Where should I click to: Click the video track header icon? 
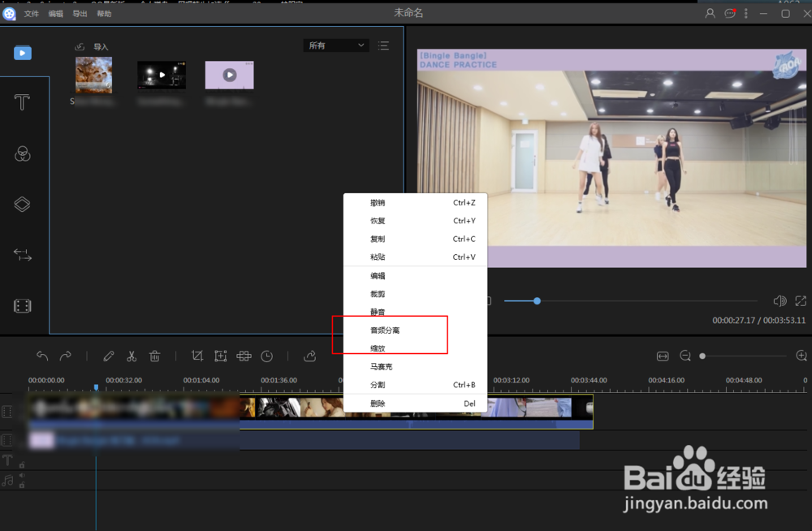pyautogui.click(x=7, y=412)
